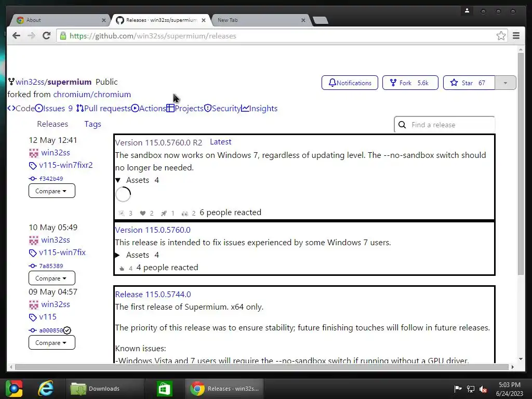Open win32ss author link for 12 May release
532x399 pixels.
[55, 153]
